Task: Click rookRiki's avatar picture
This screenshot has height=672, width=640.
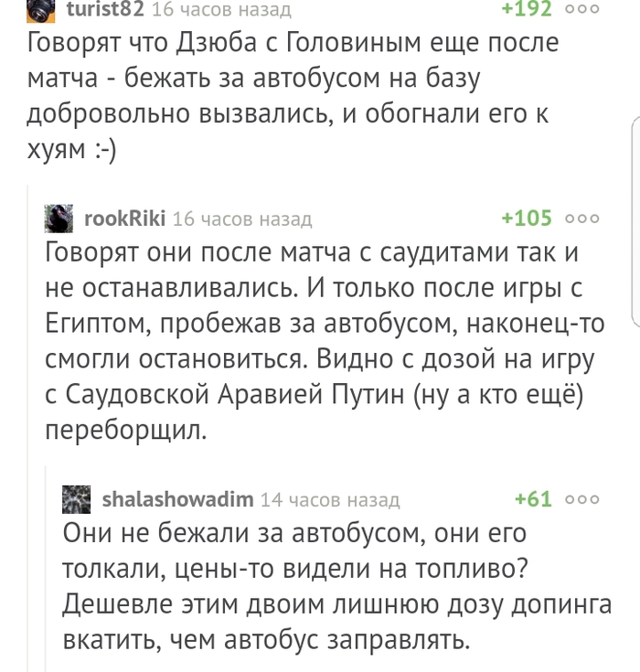Action: click(x=59, y=219)
